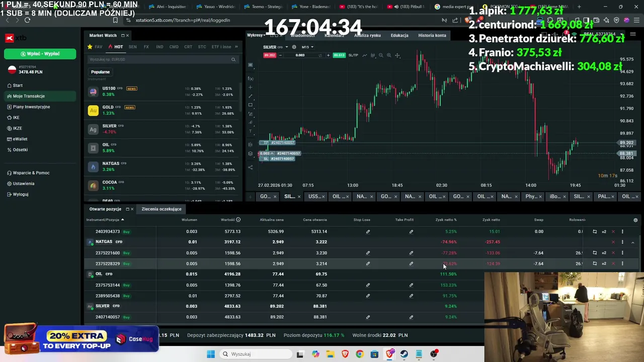Close all NATGAS positions with X
644x362 pixels.
[x=613, y=242]
